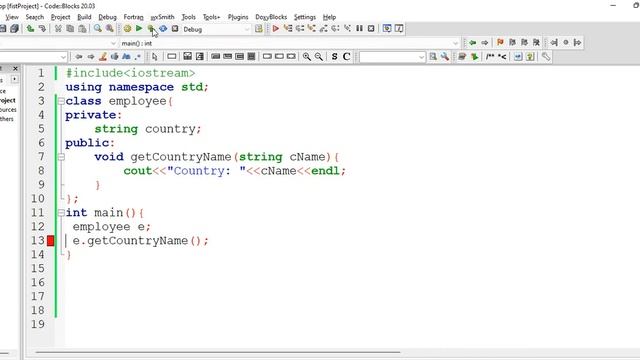
Task: Click 'employee e;' on line 12
Action: point(112,227)
